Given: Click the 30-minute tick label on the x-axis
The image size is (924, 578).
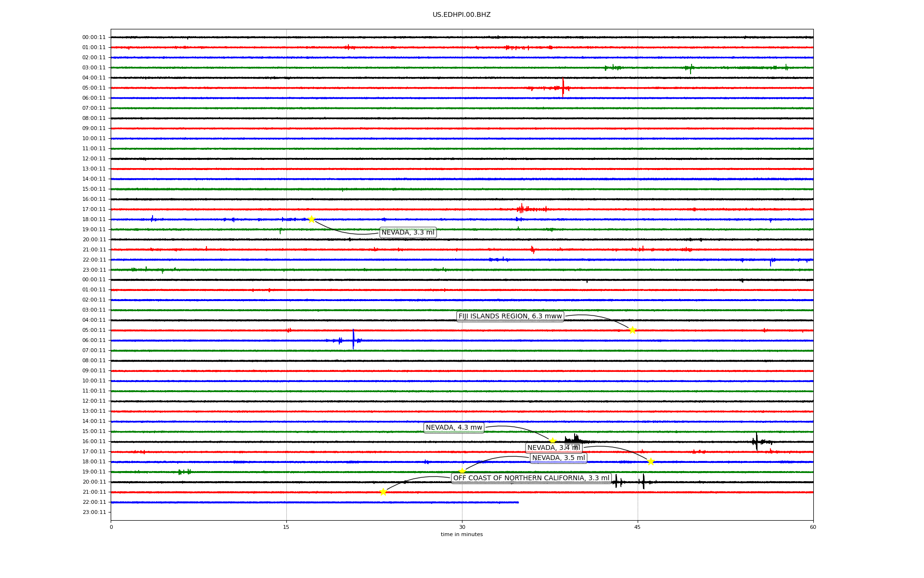Looking at the screenshot, I should 462,527.
